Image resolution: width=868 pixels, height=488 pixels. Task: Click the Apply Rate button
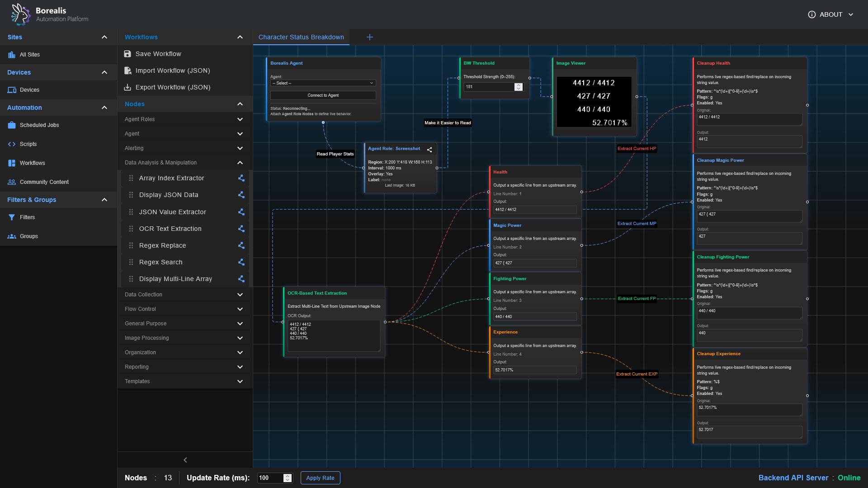[x=320, y=478]
